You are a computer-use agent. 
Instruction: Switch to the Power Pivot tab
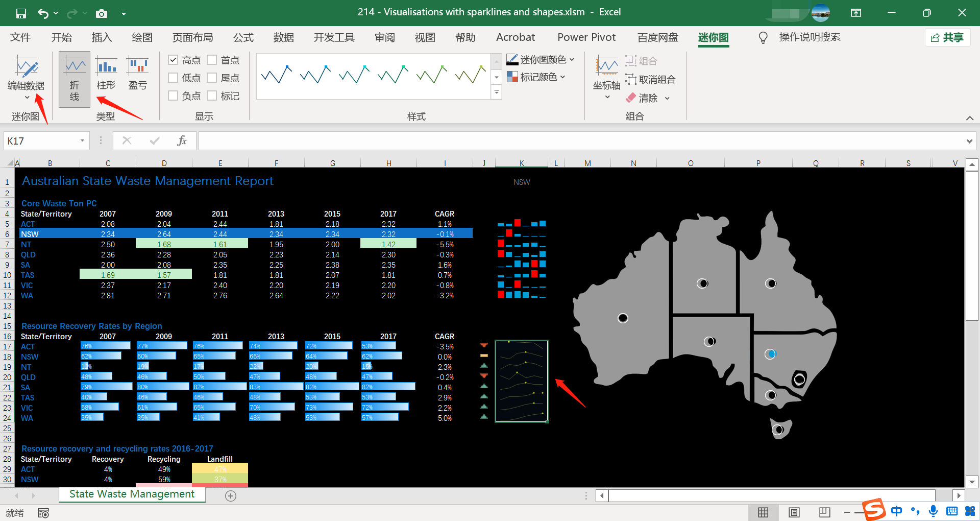point(586,37)
